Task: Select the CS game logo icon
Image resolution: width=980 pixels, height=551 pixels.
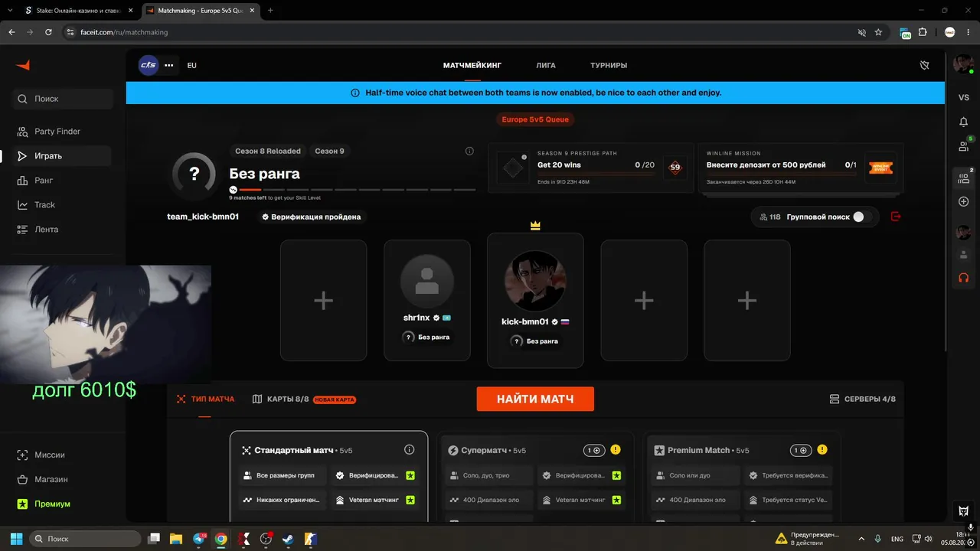Action: point(148,65)
